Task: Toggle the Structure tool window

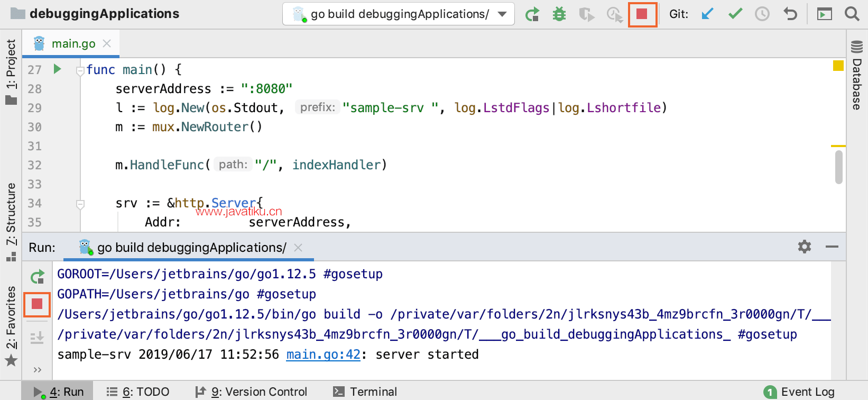Action: [11, 221]
